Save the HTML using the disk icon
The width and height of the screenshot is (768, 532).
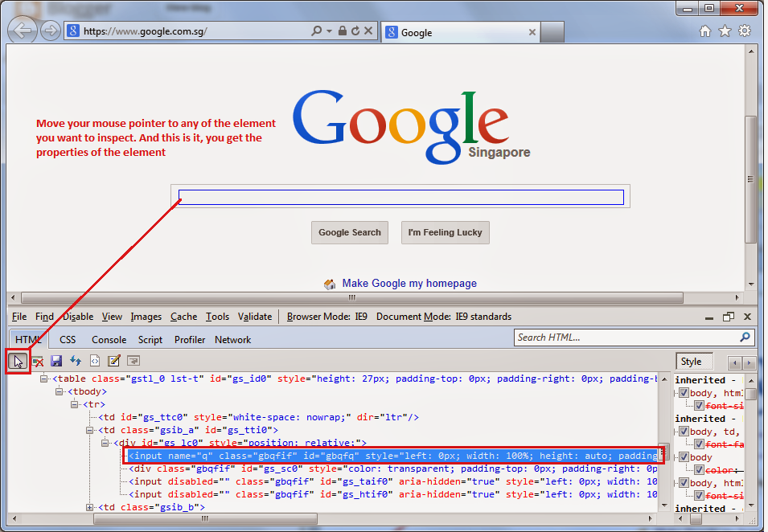pos(56,361)
